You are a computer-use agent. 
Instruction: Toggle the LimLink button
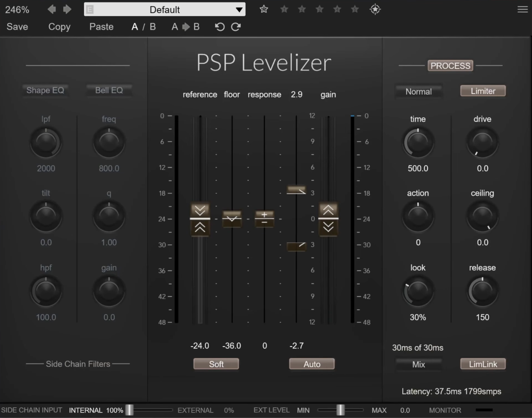[483, 364]
